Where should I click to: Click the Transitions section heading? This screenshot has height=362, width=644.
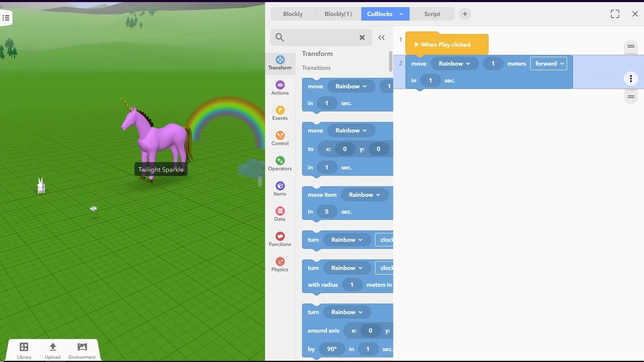click(316, 68)
